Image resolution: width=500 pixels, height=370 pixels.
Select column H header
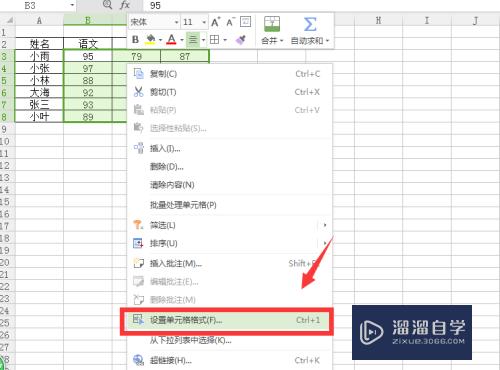click(x=378, y=20)
